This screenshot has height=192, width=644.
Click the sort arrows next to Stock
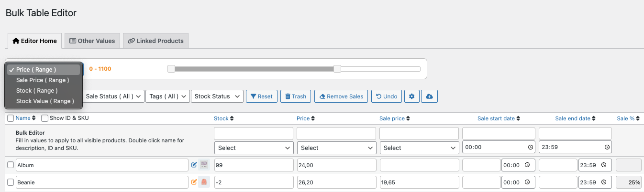click(x=232, y=118)
